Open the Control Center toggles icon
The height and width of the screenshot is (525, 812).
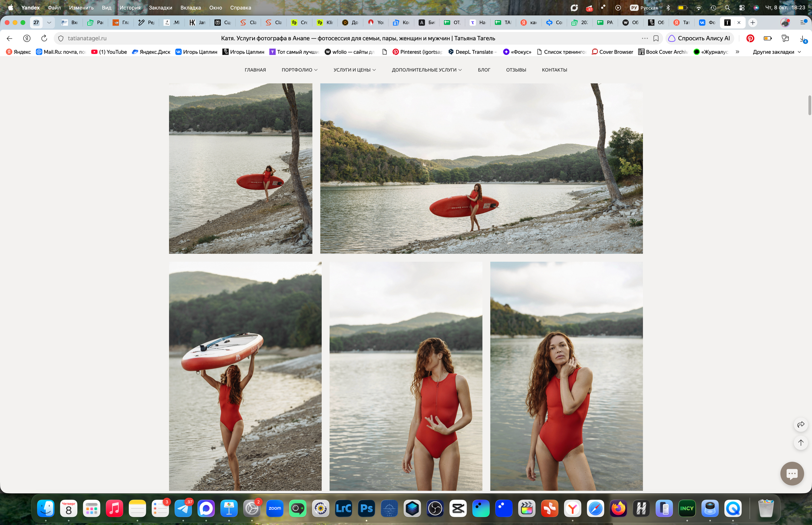click(742, 8)
